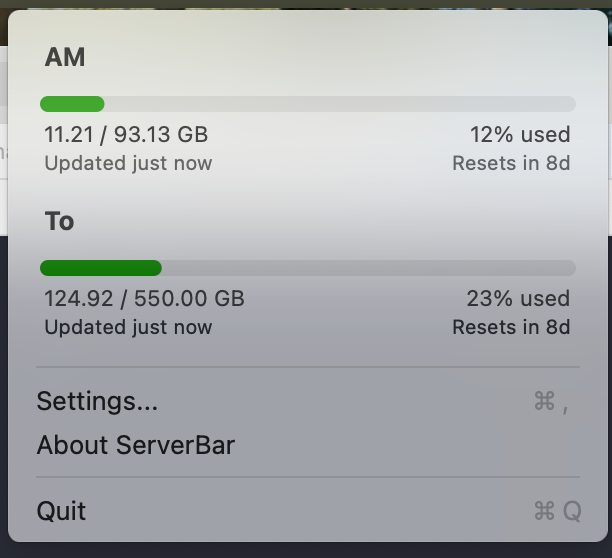Click the To server heading

click(59, 221)
